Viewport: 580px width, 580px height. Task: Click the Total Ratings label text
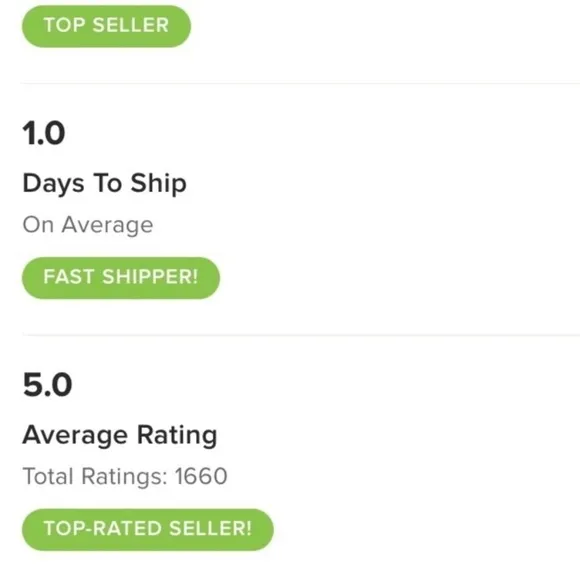[95, 476]
